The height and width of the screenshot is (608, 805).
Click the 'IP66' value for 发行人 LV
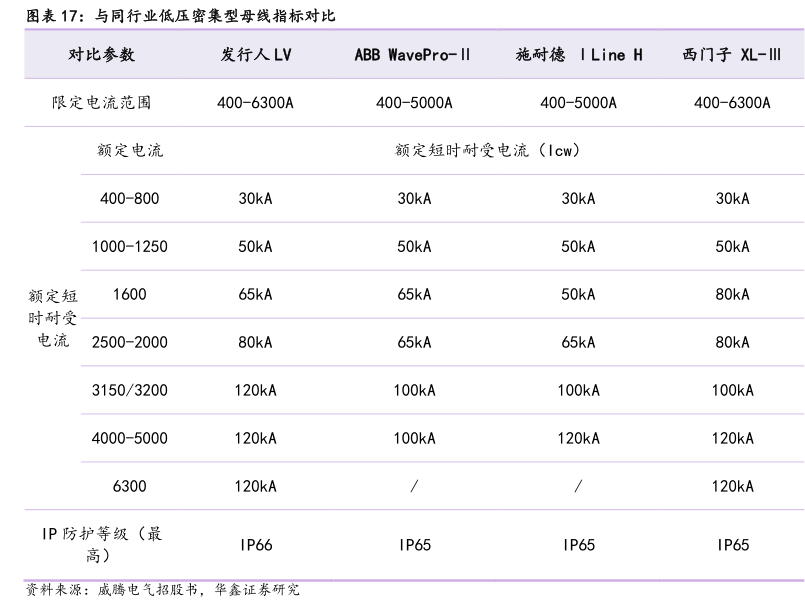pos(256,544)
